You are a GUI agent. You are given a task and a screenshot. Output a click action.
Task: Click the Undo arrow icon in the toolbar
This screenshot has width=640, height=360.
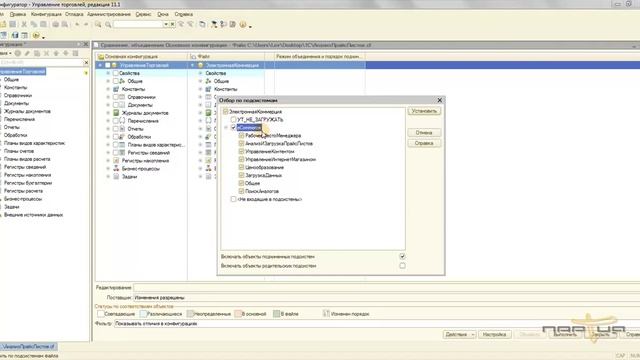[77, 24]
